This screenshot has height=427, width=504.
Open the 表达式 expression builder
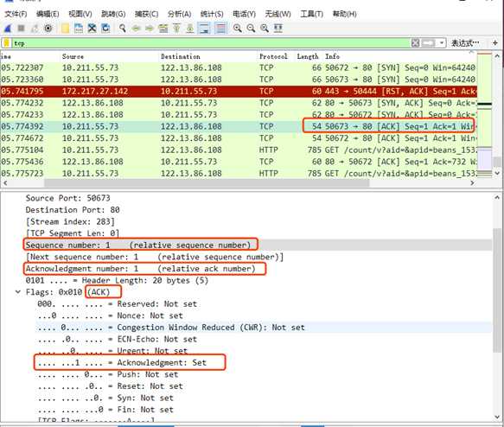465,42
